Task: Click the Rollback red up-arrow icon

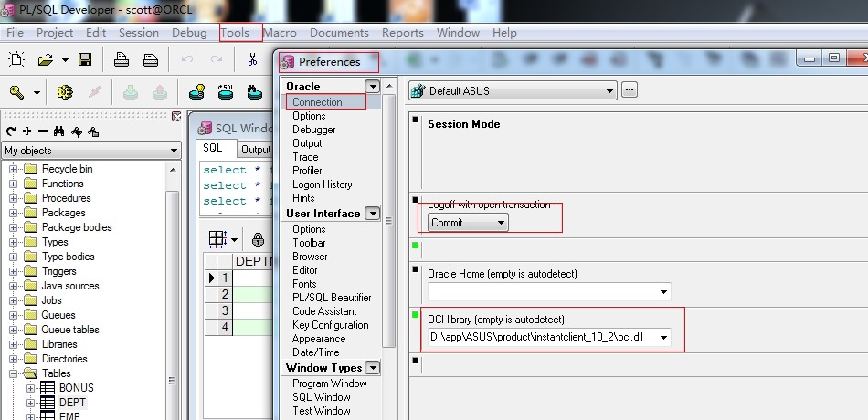Action: (159, 92)
